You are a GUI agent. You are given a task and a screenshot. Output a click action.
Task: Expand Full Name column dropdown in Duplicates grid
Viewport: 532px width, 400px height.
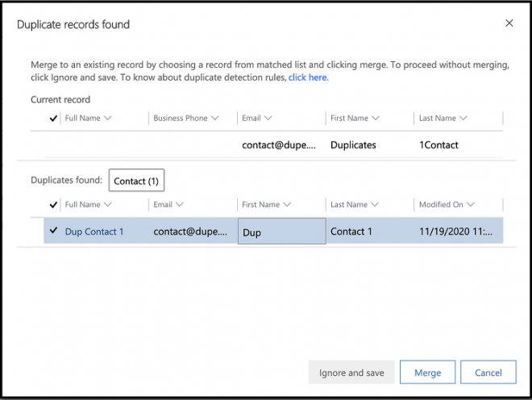point(107,205)
